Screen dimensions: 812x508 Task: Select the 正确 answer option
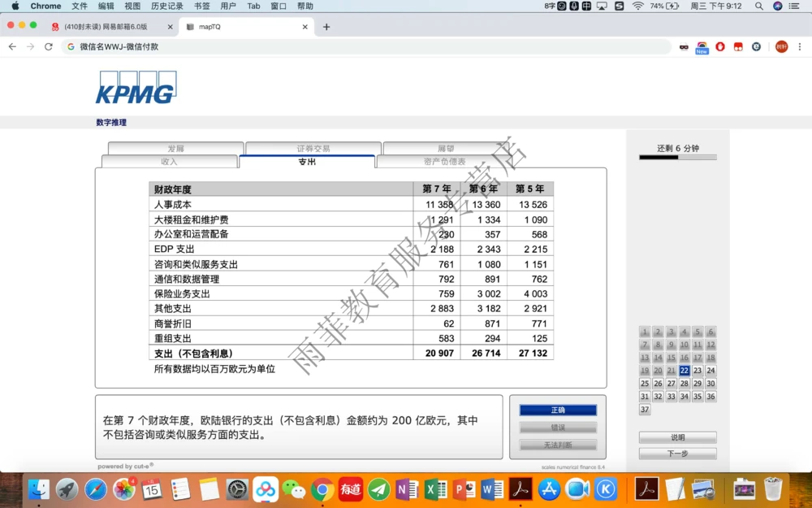pos(558,411)
